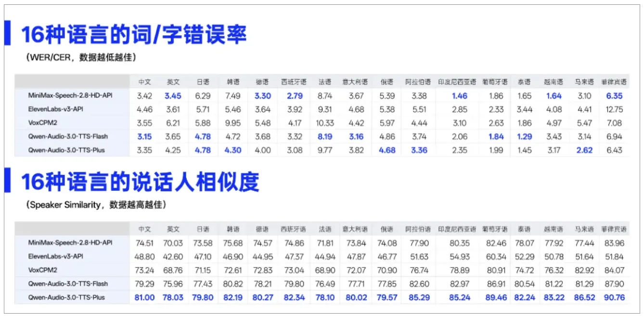The image size is (644, 317).
Task: Click Qwen Flash Filipino similarity value 87.90
Action: pos(613,284)
